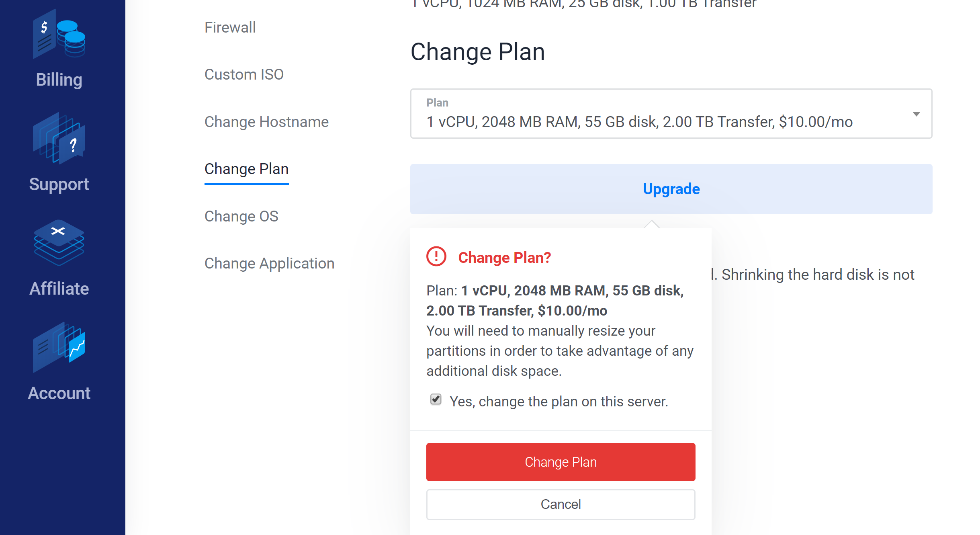
Task: Open the Account chart icon
Action: 59,347
